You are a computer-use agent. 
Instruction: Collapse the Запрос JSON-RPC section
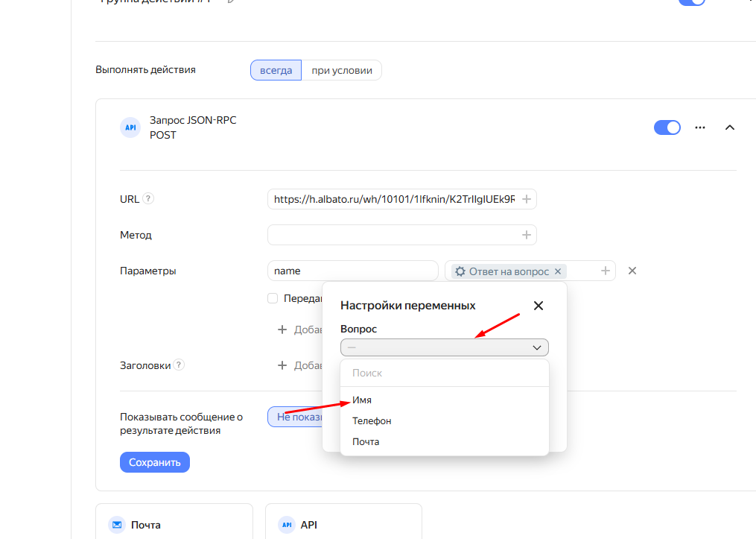tap(730, 127)
